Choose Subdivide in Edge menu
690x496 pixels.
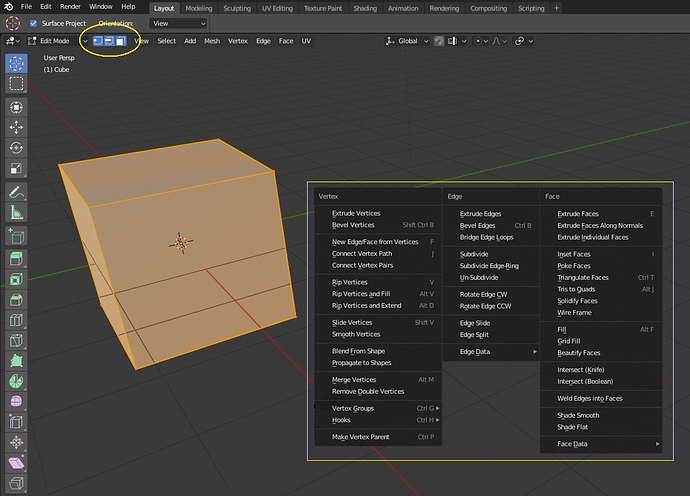point(491,254)
